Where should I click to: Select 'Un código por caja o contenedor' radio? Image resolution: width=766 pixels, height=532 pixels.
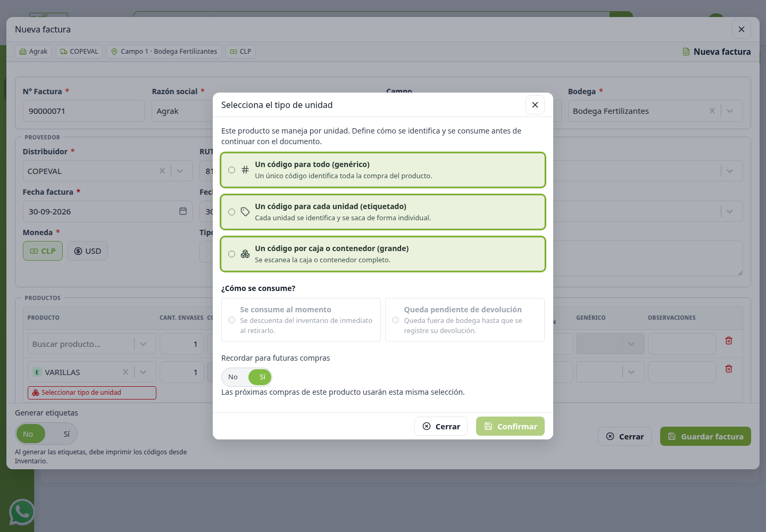pos(232,254)
